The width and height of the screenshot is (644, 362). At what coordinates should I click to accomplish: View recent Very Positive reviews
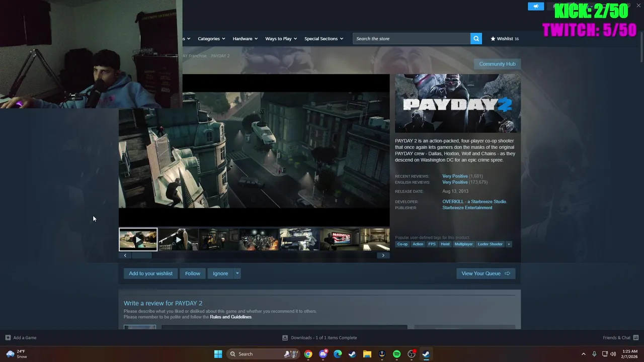pyautogui.click(x=455, y=176)
